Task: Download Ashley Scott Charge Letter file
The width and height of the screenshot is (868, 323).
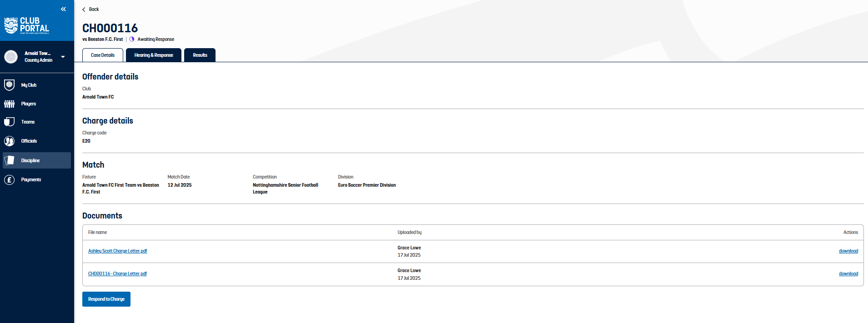Action: pos(848,251)
